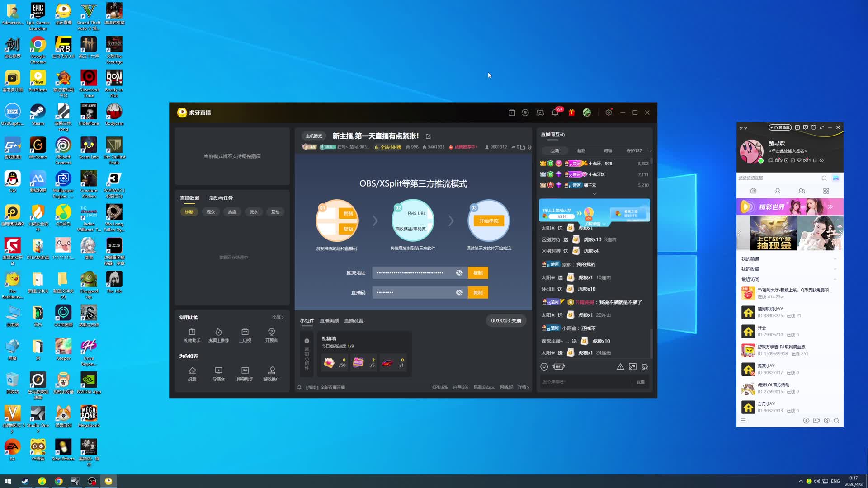Toggle visibility of the 直播码 stream key
This screenshot has width=868, height=488.
pyautogui.click(x=459, y=293)
